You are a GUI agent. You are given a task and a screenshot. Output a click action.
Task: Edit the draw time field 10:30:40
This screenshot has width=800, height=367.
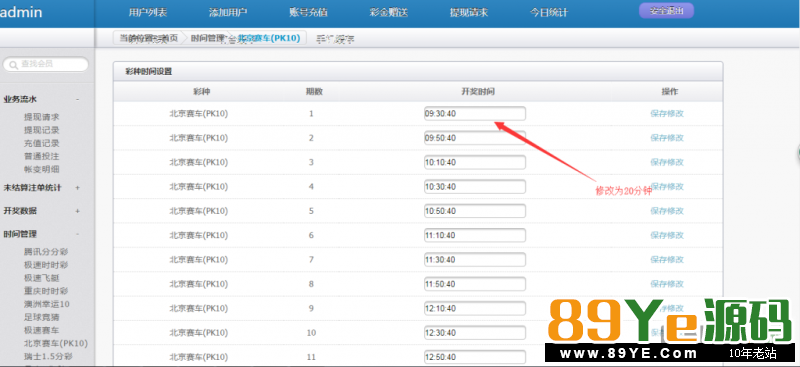[x=474, y=187]
